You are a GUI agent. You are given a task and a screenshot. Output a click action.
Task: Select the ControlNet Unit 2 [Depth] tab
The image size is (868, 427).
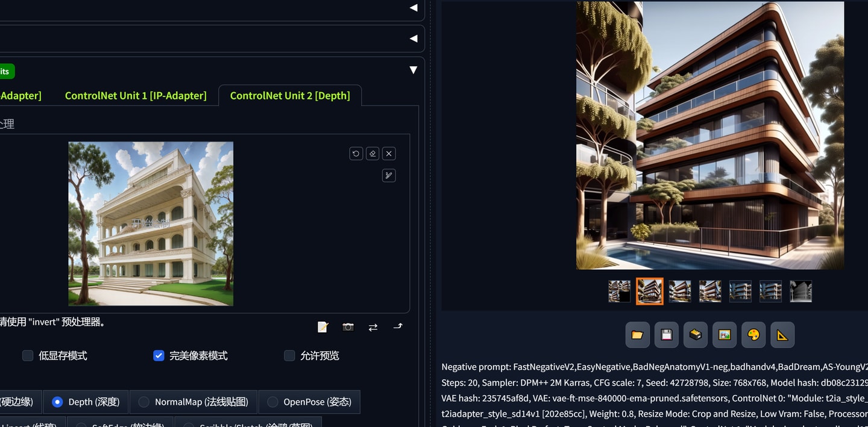290,95
